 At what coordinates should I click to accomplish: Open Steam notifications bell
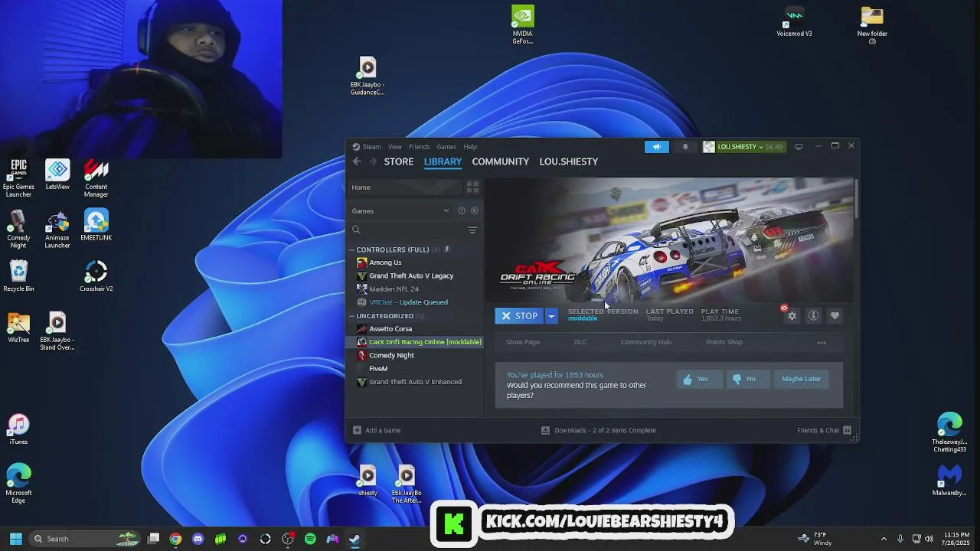[685, 146]
